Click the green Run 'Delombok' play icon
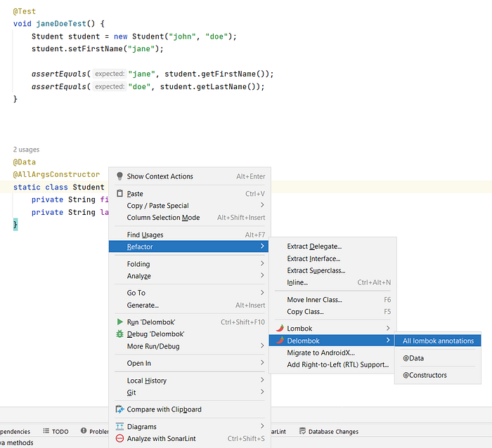The width and height of the screenshot is (492, 448). 119,322
